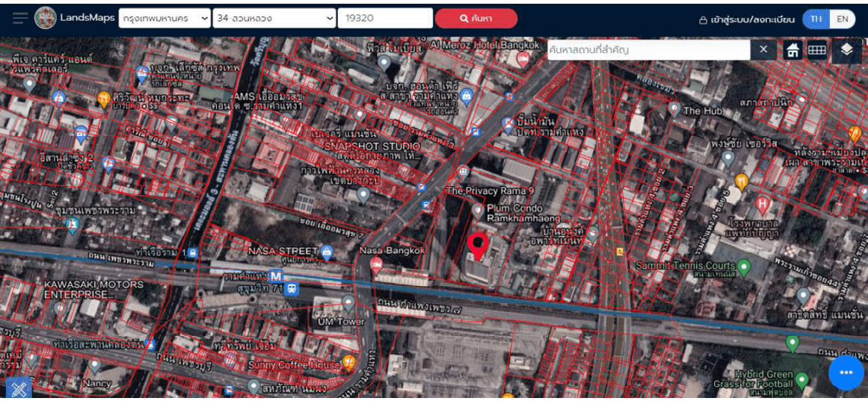Screen dimensions: 868x401
Task: Open the blue chat bubble with three dots
Action: pos(846,372)
